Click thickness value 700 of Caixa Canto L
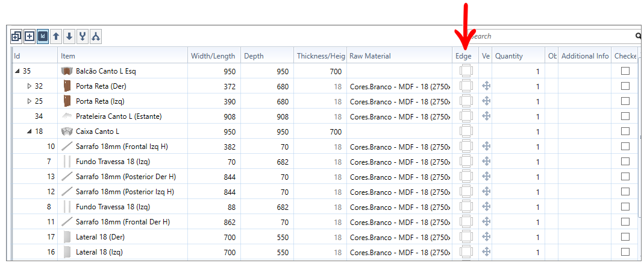Image resolution: width=644 pixels, height=266 pixels. pos(335,131)
